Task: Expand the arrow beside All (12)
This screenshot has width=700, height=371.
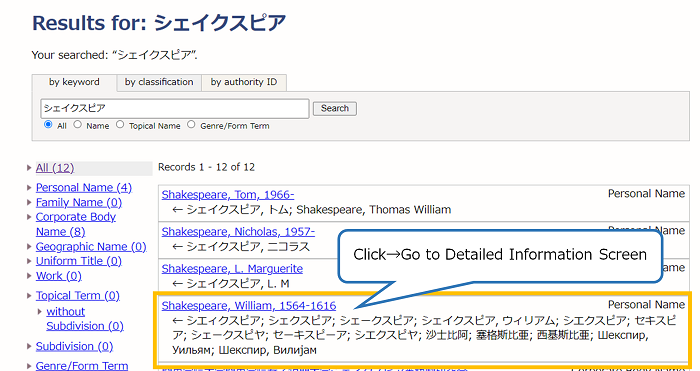Action: (x=29, y=168)
